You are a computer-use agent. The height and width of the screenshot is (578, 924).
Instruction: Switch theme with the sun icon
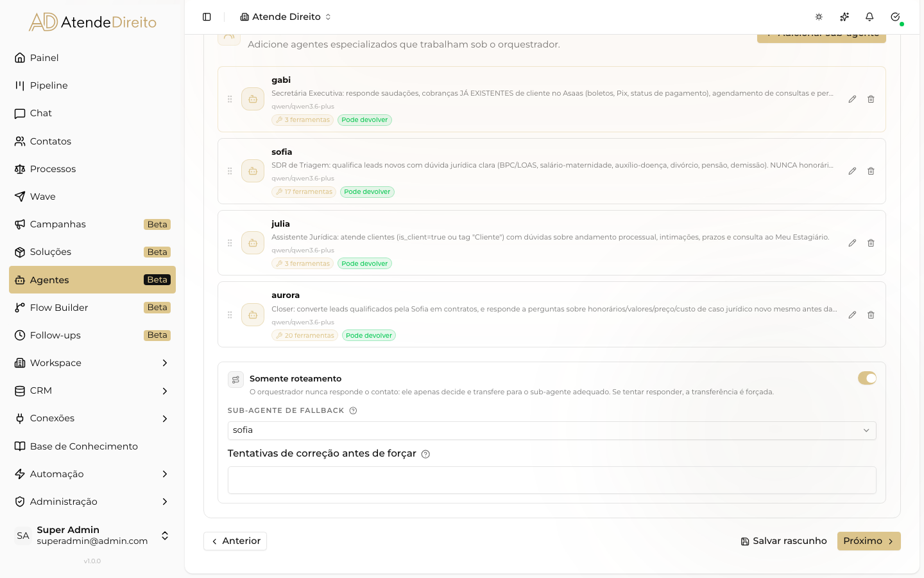pyautogui.click(x=819, y=17)
